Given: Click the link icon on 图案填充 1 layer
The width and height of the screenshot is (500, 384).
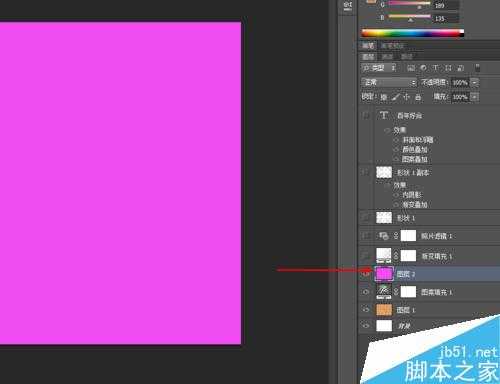Looking at the screenshot, I should coord(396,292).
